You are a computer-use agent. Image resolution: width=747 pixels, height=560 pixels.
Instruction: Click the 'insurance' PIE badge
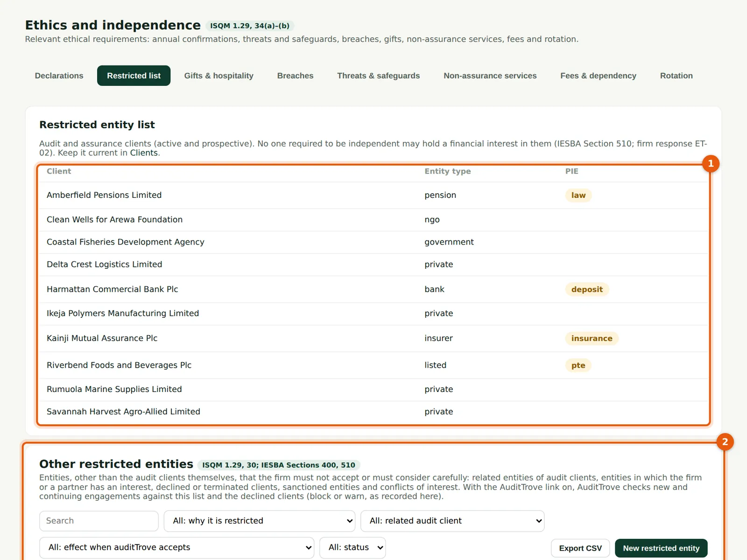pos(592,338)
